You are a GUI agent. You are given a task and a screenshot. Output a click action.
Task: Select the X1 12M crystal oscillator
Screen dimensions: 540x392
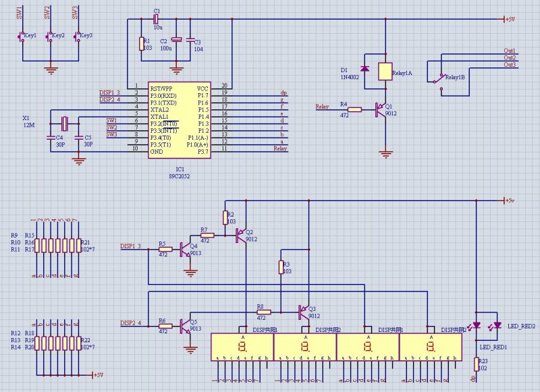coord(65,123)
